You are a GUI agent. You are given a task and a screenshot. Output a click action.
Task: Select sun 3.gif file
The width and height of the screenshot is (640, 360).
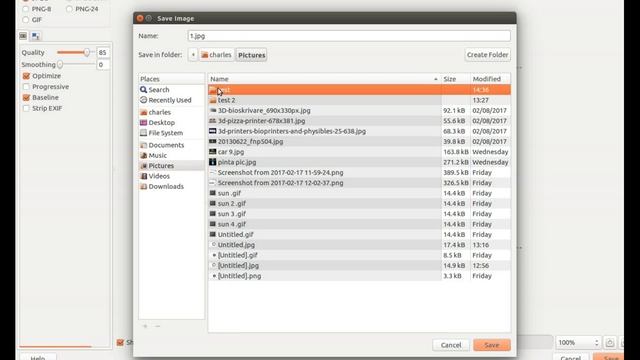(x=359, y=214)
